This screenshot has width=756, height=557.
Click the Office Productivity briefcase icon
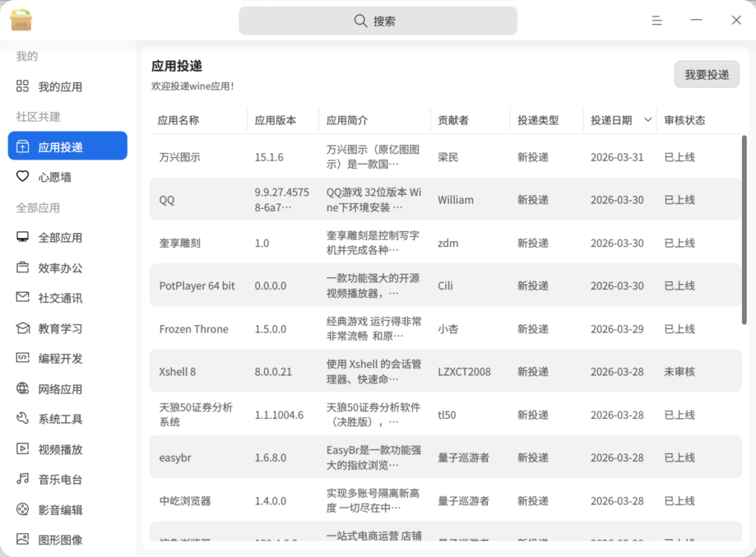(x=23, y=268)
